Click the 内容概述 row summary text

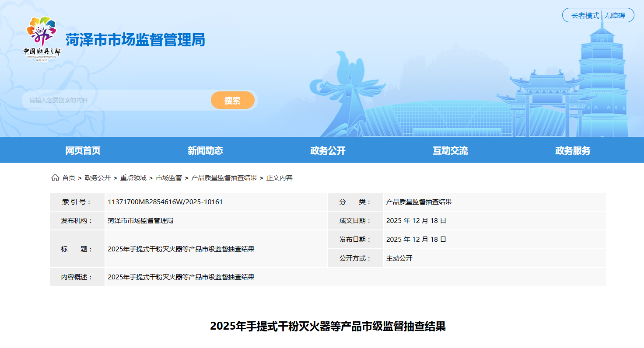[181, 277]
